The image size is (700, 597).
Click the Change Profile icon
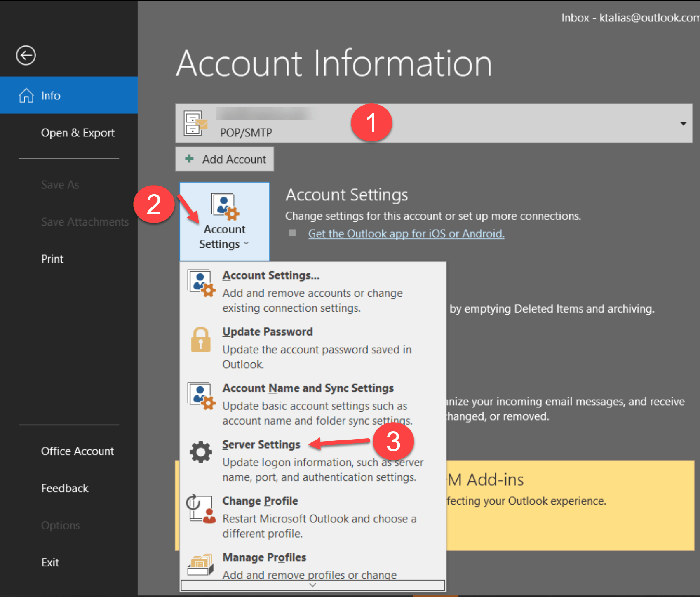click(x=201, y=509)
